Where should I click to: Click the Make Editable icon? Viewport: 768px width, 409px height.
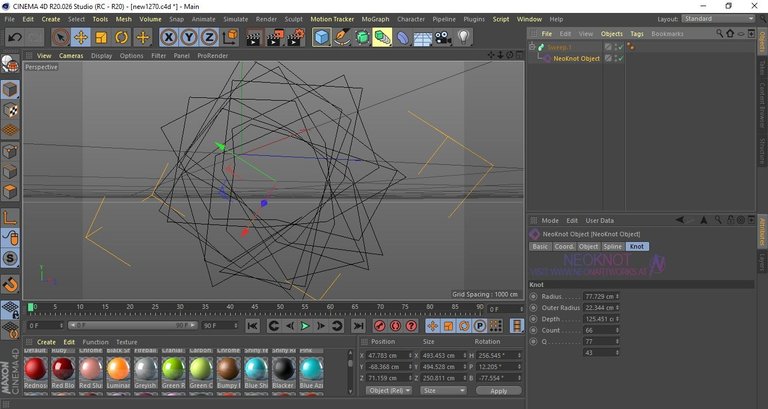10,64
